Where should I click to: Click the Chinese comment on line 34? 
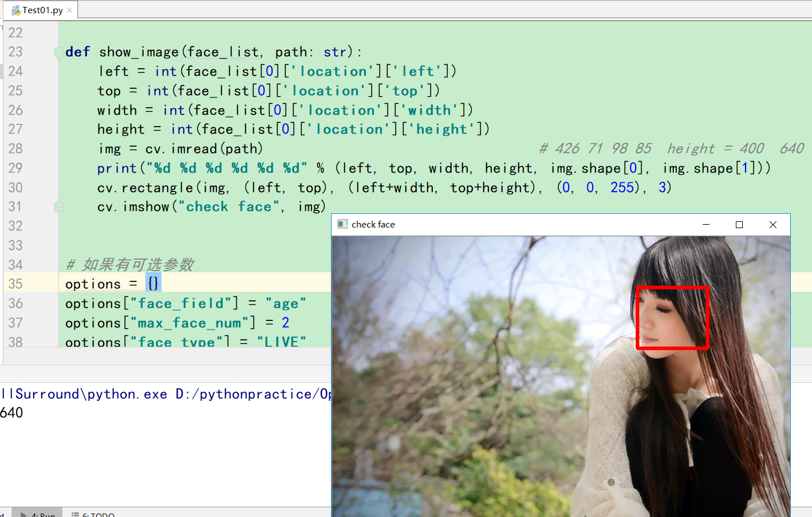tap(130, 265)
